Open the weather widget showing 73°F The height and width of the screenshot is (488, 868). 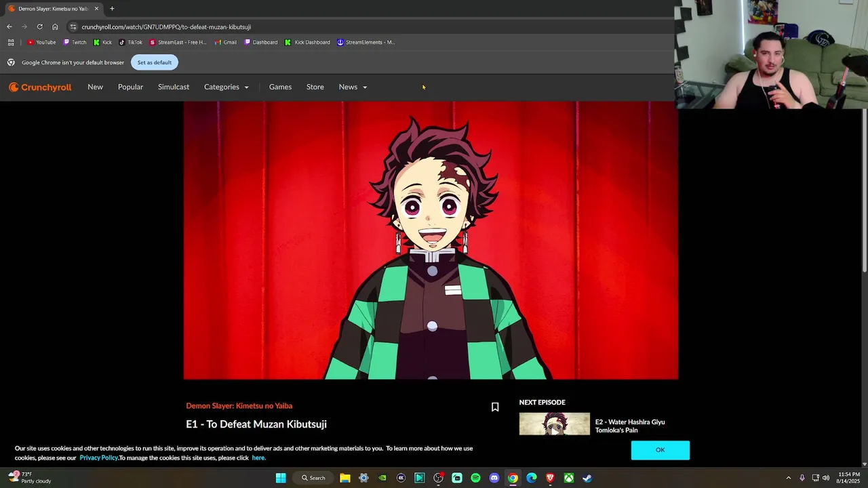point(31,478)
